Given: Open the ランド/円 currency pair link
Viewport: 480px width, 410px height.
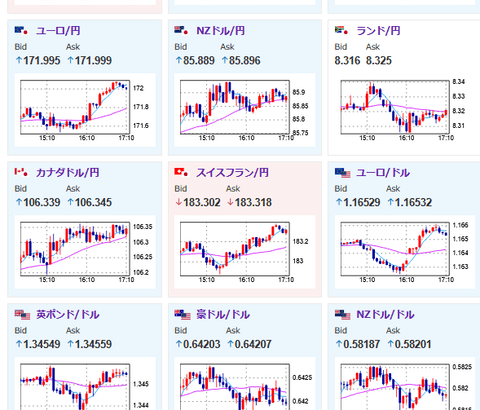Looking at the screenshot, I should (378, 31).
